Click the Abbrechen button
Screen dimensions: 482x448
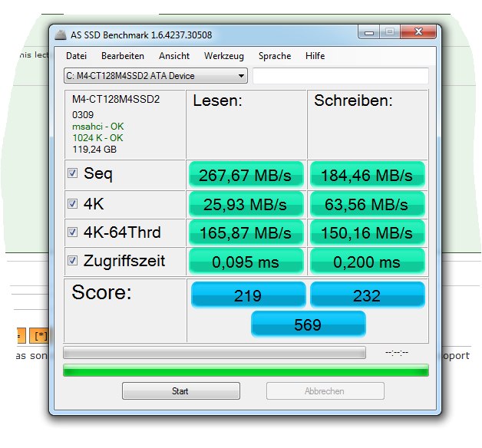(x=325, y=390)
